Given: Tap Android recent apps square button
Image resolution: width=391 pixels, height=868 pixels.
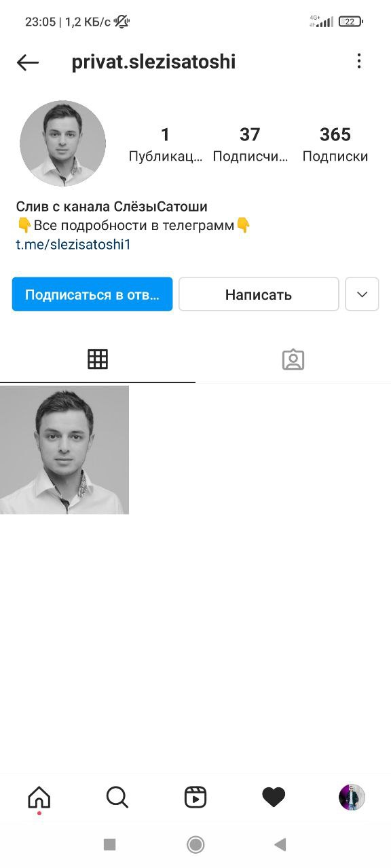Looking at the screenshot, I should pos(109,844).
